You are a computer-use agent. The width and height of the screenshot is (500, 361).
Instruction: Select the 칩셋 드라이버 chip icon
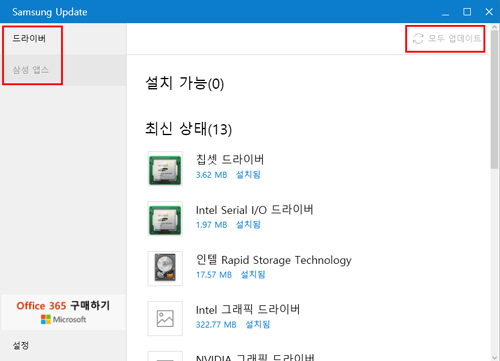coord(165,169)
